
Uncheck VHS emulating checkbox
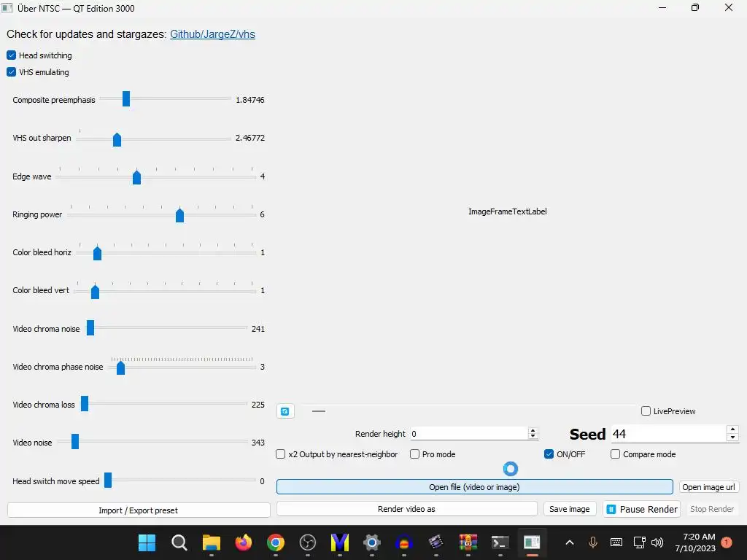12,72
